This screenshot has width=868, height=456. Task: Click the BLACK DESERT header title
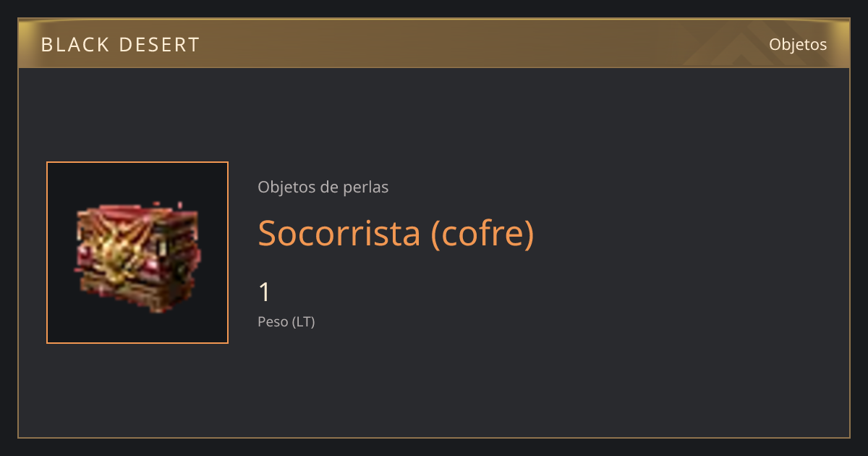pos(120,45)
